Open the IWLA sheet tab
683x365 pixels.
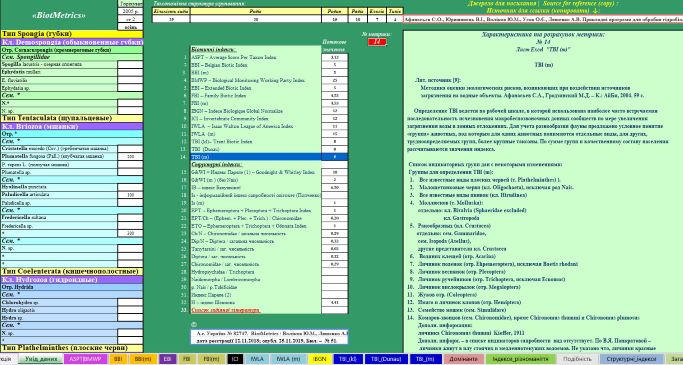tap(257, 359)
